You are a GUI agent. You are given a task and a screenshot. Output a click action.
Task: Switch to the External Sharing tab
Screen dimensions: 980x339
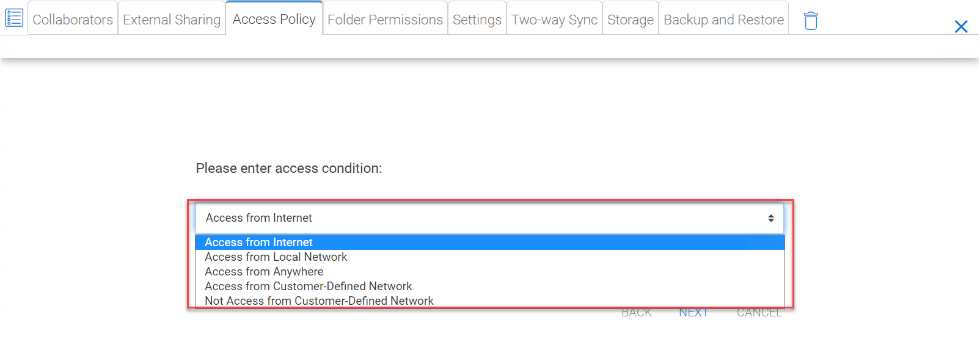(x=172, y=20)
